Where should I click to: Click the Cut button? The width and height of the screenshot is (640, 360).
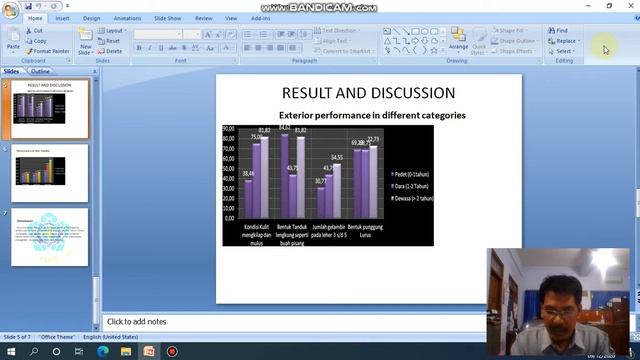pos(34,31)
